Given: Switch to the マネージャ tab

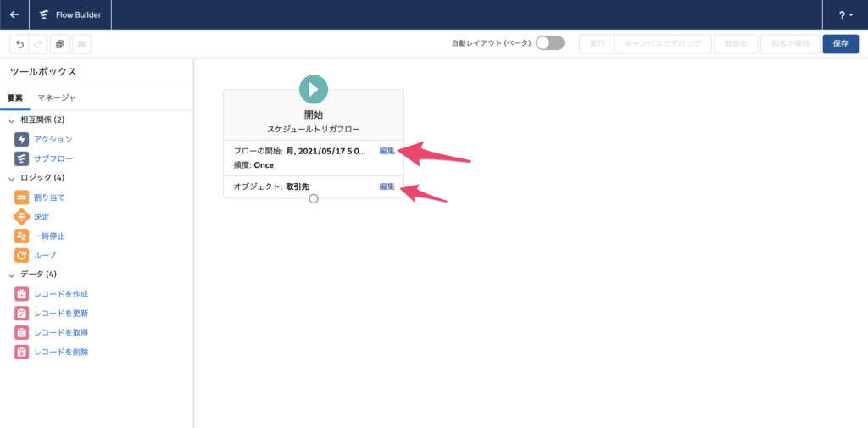Looking at the screenshot, I should 57,98.
